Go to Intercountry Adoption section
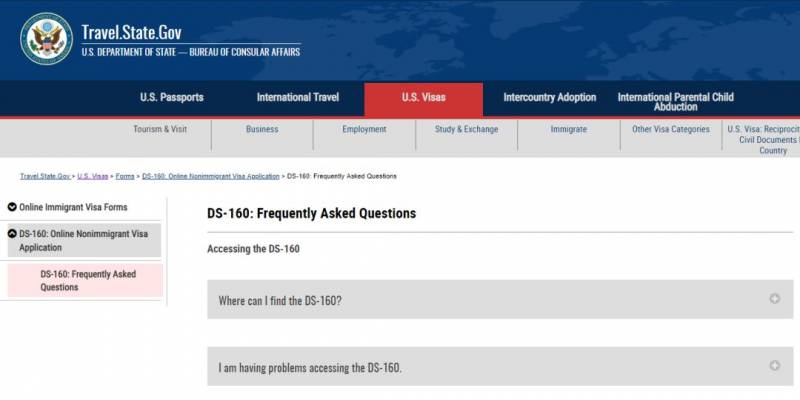Screen dimensions: 800x400 (549, 98)
